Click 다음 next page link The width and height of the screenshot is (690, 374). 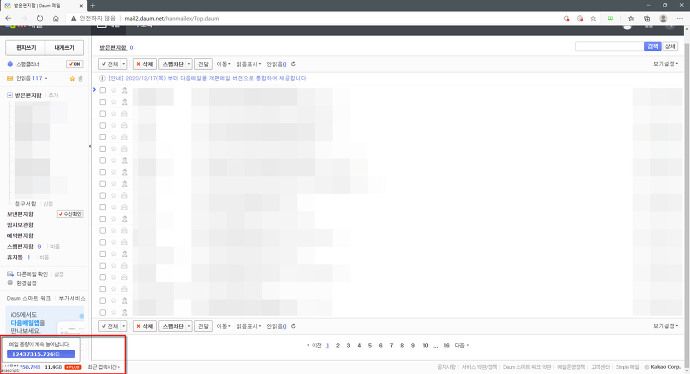pyautogui.click(x=461, y=345)
